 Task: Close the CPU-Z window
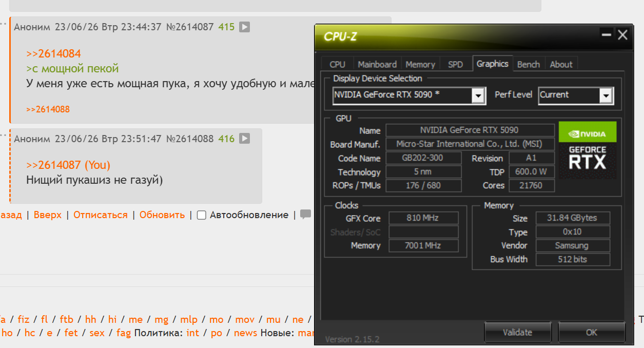pyautogui.click(x=622, y=35)
